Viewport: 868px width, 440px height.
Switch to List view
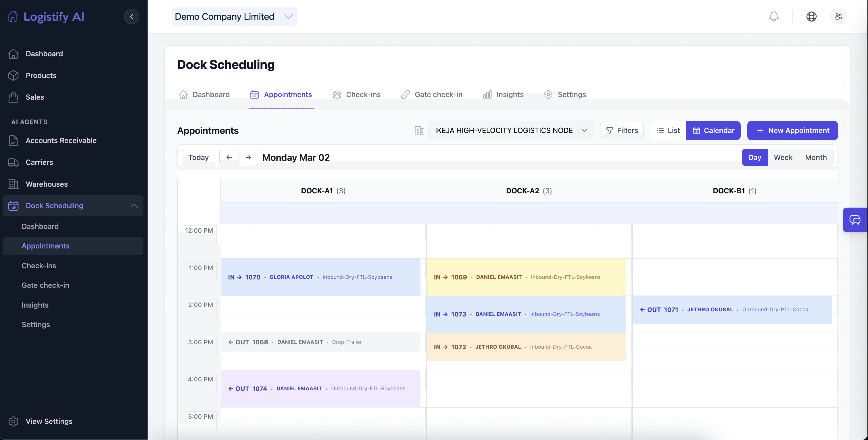[x=668, y=130]
